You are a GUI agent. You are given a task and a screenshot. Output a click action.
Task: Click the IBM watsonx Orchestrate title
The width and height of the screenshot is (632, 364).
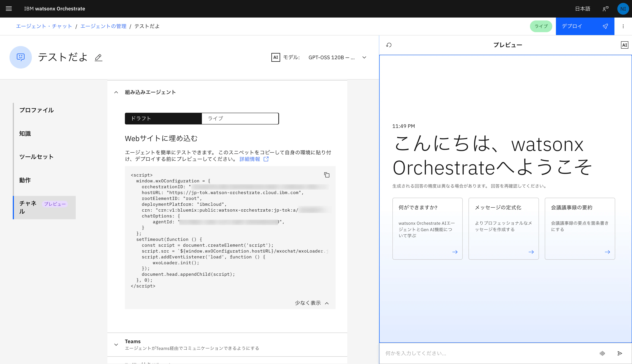pyautogui.click(x=54, y=9)
